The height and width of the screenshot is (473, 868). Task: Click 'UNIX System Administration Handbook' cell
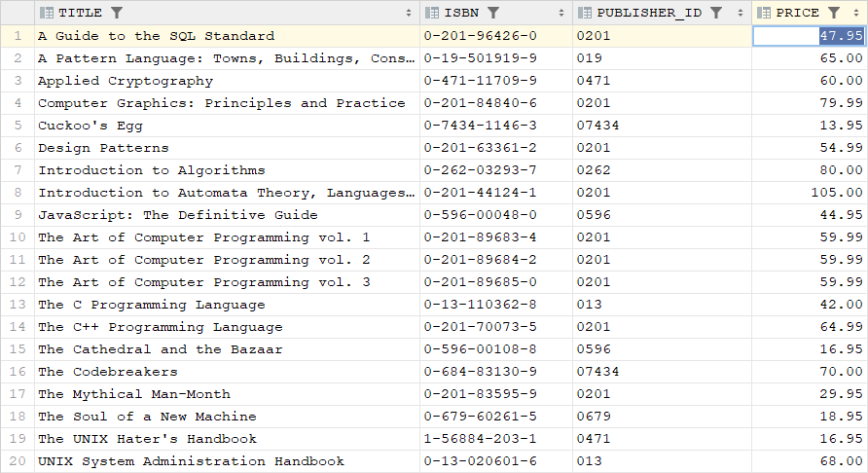[x=227, y=461]
